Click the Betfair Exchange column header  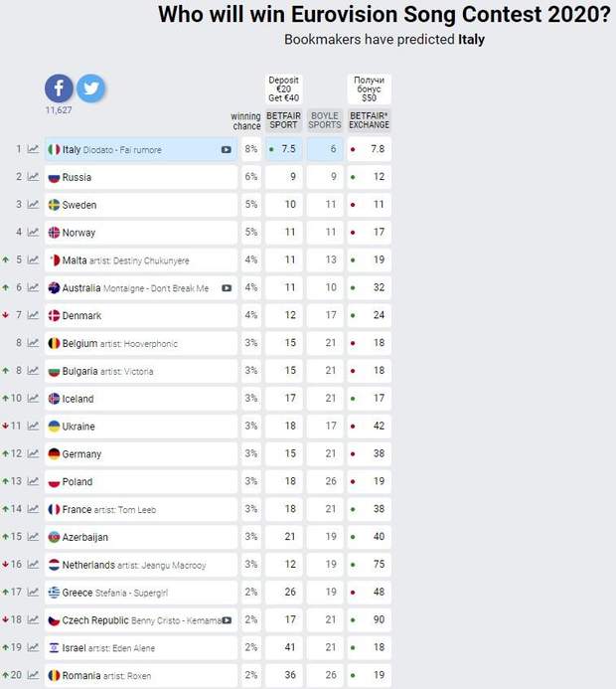(x=369, y=120)
